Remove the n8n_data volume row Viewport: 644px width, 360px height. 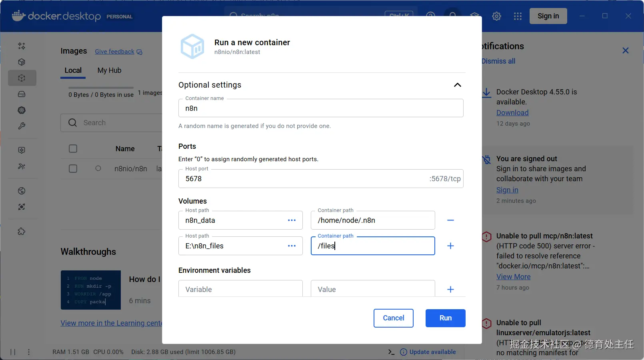450,220
